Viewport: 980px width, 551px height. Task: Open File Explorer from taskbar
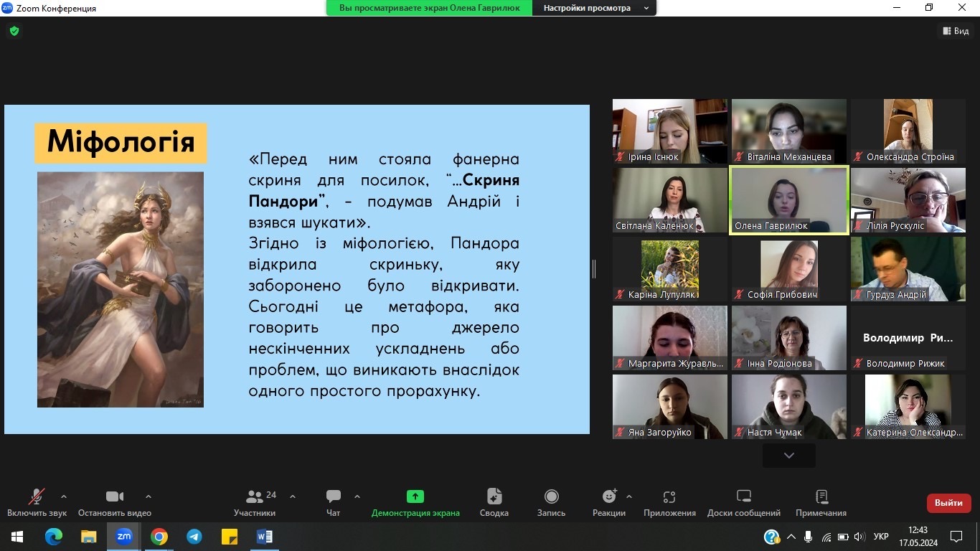point(89,537)
